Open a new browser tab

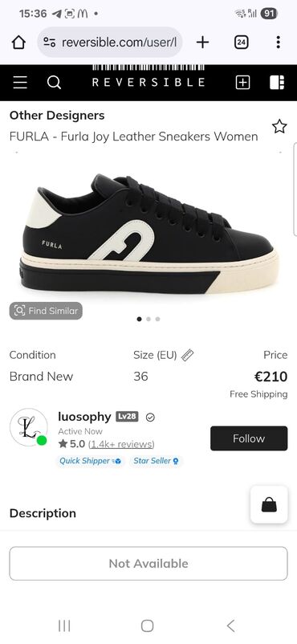coord(202,42)
